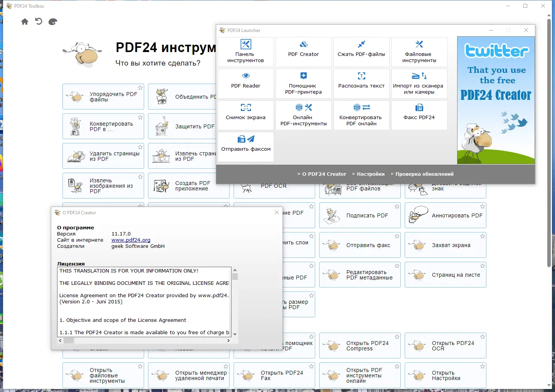Open Онлайн PDF-инструменты in the Launcher
Viewport: 555px width, 392px height.
coord(304,115)
